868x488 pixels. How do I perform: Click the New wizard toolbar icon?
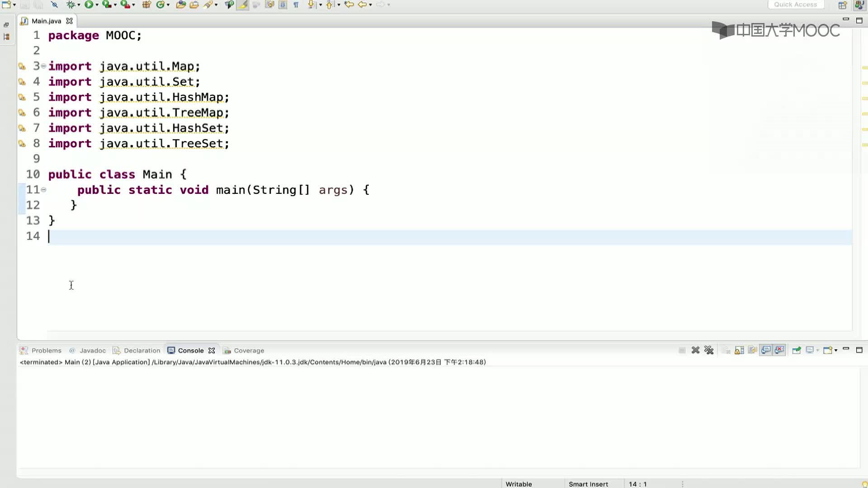(x=6, y=5)
